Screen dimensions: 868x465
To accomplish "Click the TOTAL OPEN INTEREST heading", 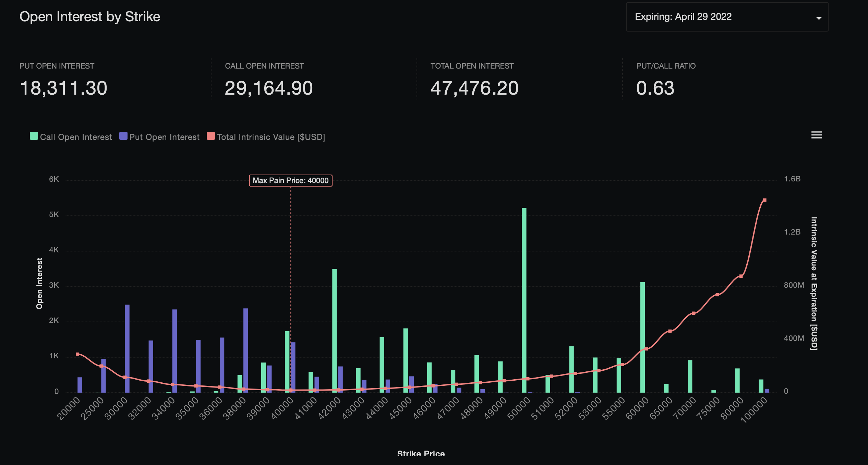I will pos(472,66).
